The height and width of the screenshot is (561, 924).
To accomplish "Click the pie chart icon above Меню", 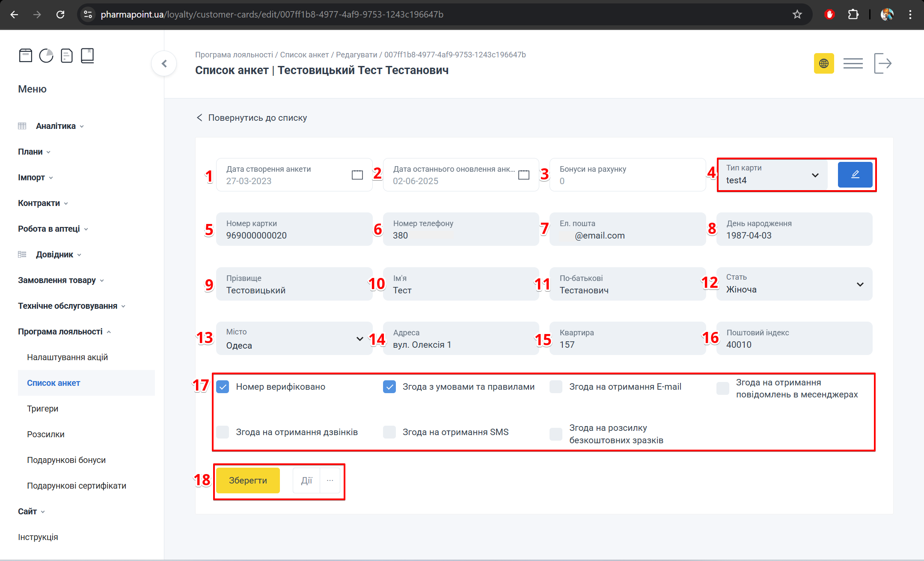I will click(x=46, y=56).
